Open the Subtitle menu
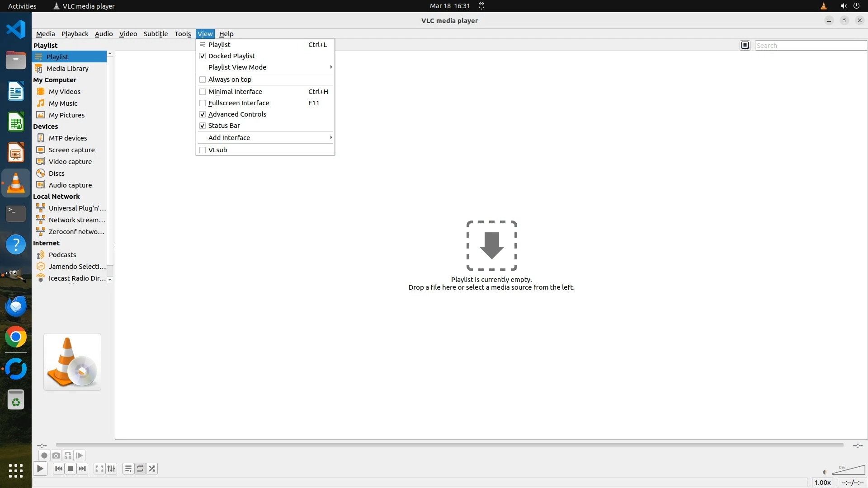 (x=156, y=34)
